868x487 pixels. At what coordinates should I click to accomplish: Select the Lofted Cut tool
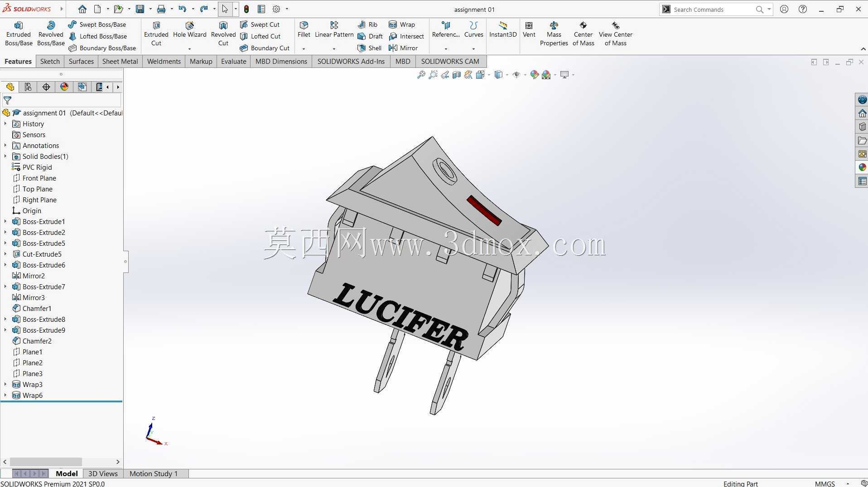click(260, 36)
